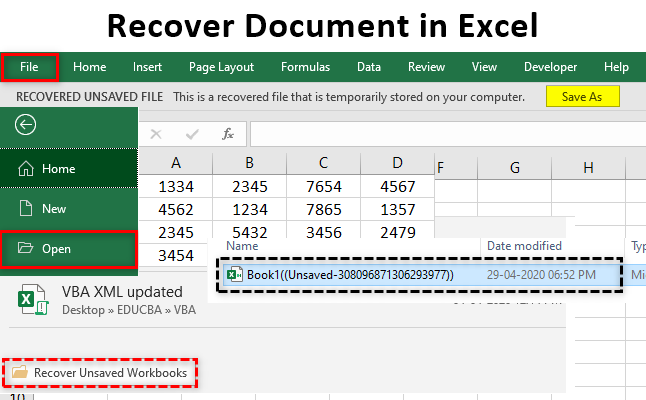Select the Book1 Unsaved file entry
Image resolution: width=646 pixels, height=400 pixels.
(x=421, y=275)
